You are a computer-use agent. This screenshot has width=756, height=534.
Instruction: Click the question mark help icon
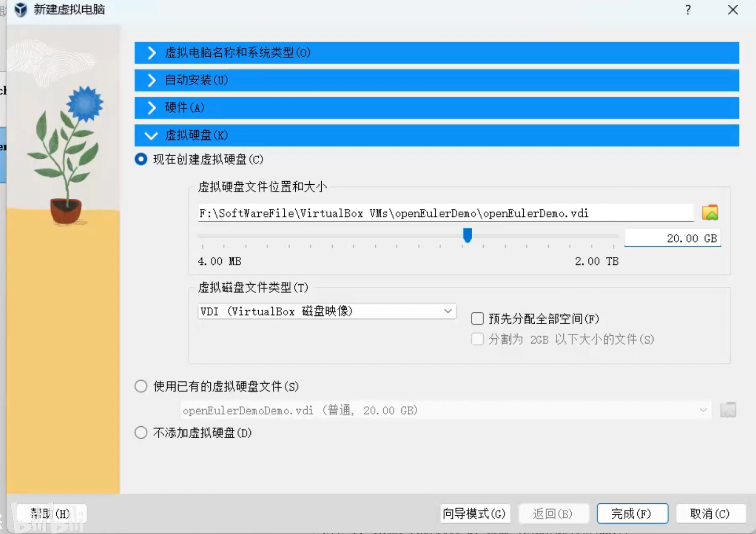pyautogui.click(x=688, y=10)
